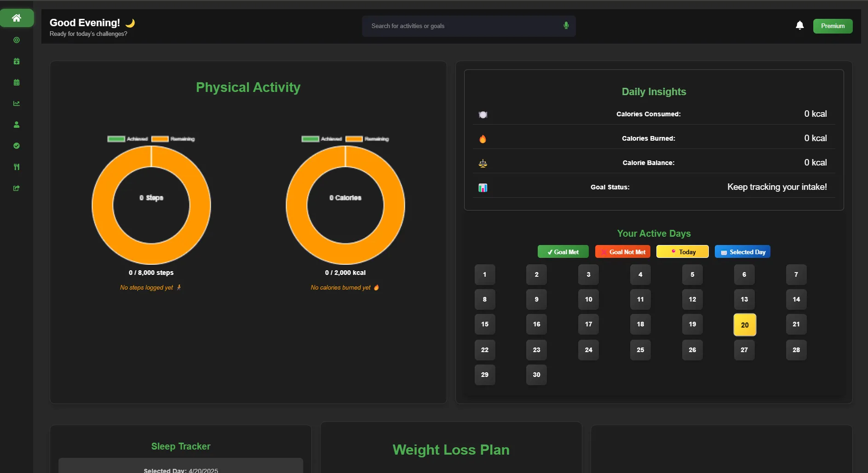
Task: Toggle the Selected Day filter
Action: (x=742, y=251)
